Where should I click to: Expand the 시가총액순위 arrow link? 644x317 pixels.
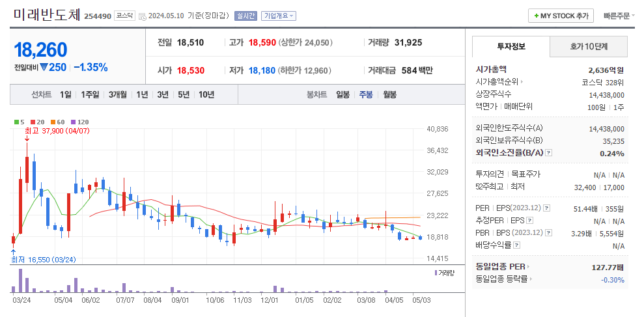click(x=522, y=82)
